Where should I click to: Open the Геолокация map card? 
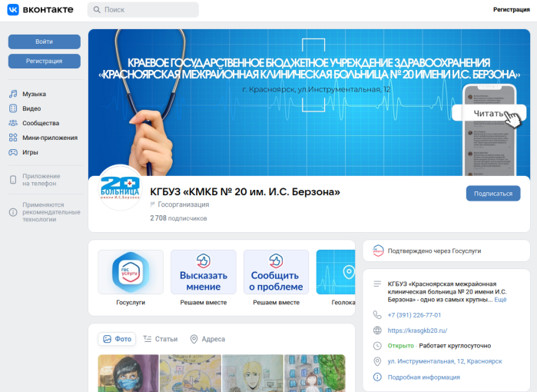(x=336, y=272)
